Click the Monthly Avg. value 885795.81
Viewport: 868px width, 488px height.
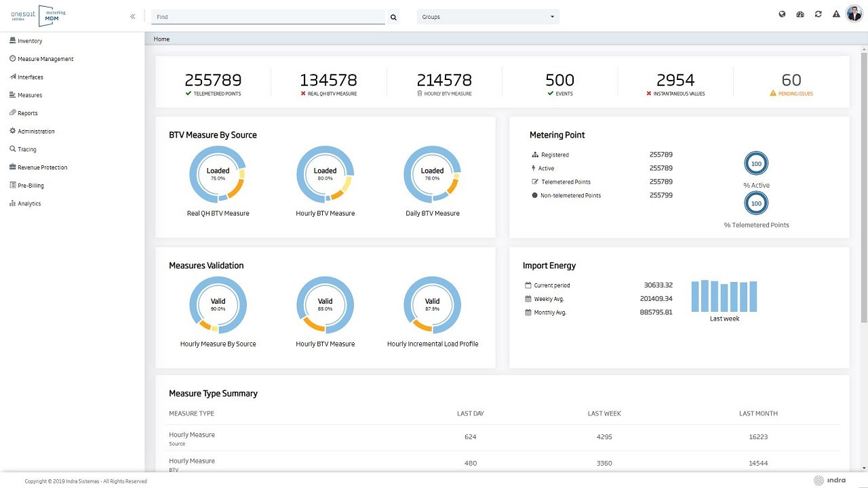[x=656, y=312]
